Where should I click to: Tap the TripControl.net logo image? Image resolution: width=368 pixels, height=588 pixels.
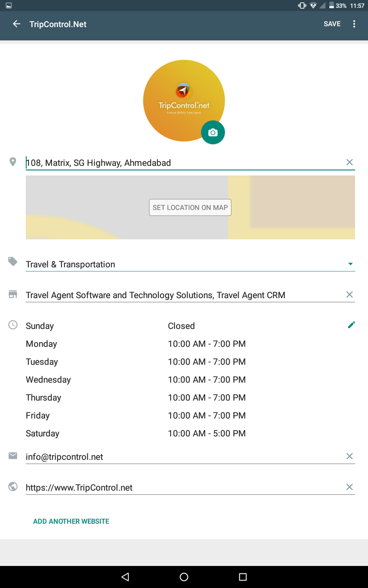[184, 101]
